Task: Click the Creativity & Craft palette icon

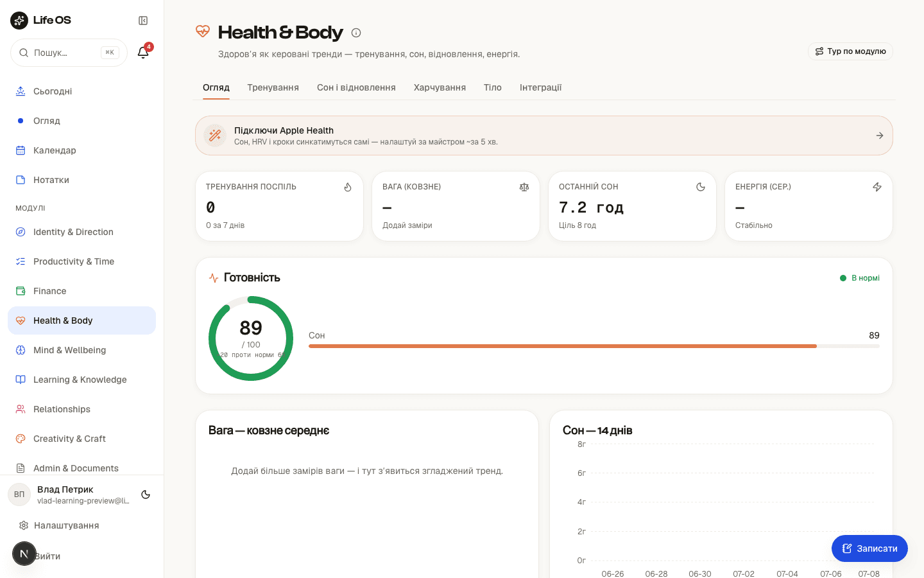Action: pyautogui.click(x=21, y=439)
